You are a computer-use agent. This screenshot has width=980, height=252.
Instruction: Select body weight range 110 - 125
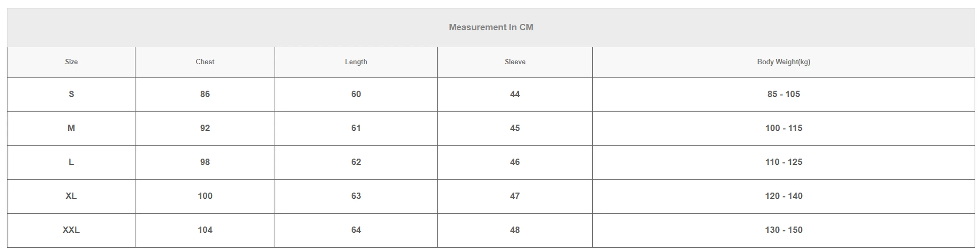(783, 162)
